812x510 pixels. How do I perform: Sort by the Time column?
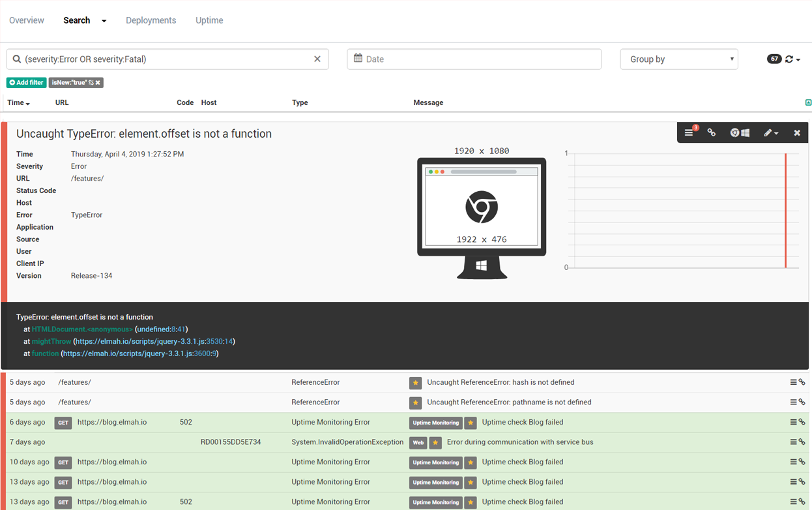pos(18,102)
